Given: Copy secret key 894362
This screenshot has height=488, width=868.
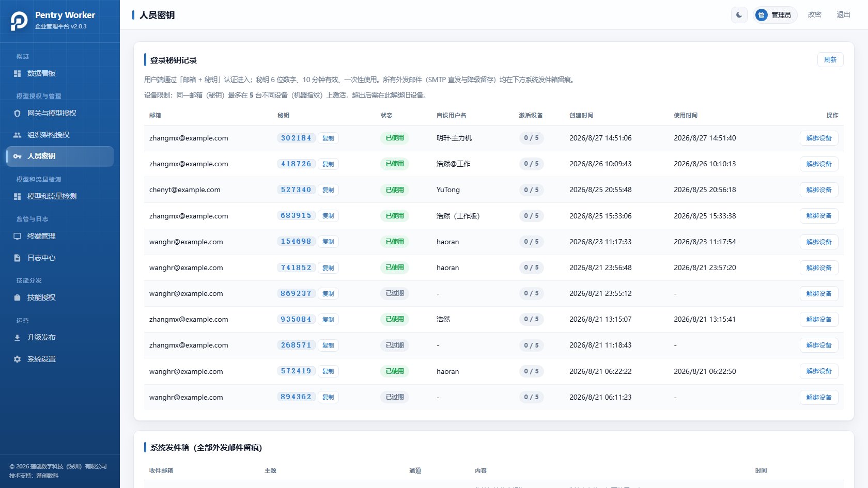Looking at the screenshot, I should pyautogui.click(x=328, y=397).
